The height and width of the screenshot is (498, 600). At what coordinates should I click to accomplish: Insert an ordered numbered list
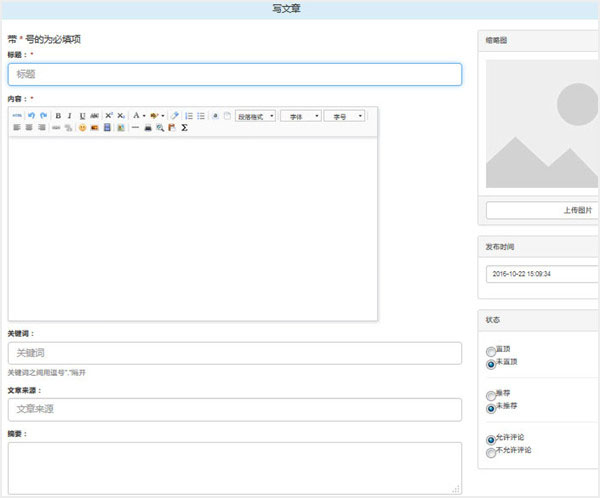tap(189, 116)
